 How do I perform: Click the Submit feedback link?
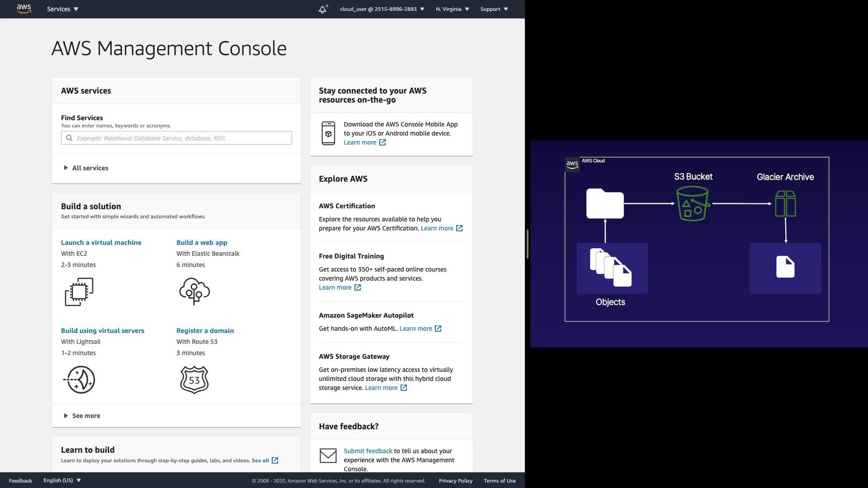click(368, 451)
